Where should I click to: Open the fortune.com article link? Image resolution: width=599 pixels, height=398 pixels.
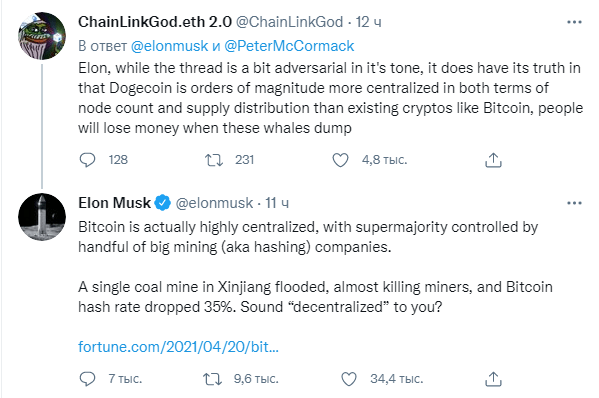pos(178,347)
